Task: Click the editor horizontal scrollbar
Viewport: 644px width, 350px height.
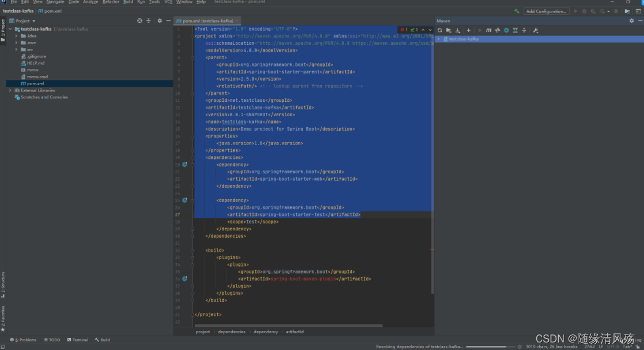Action: (289, 326)
